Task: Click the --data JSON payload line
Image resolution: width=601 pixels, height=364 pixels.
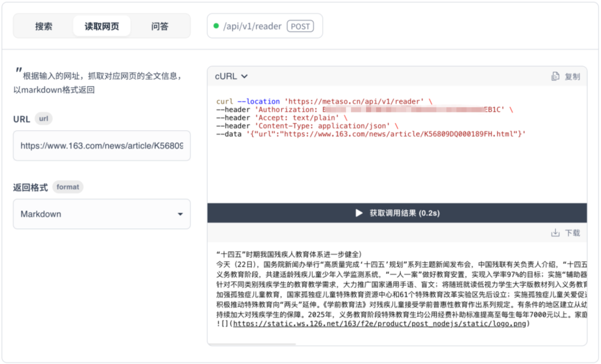Action: click(371, 134)
